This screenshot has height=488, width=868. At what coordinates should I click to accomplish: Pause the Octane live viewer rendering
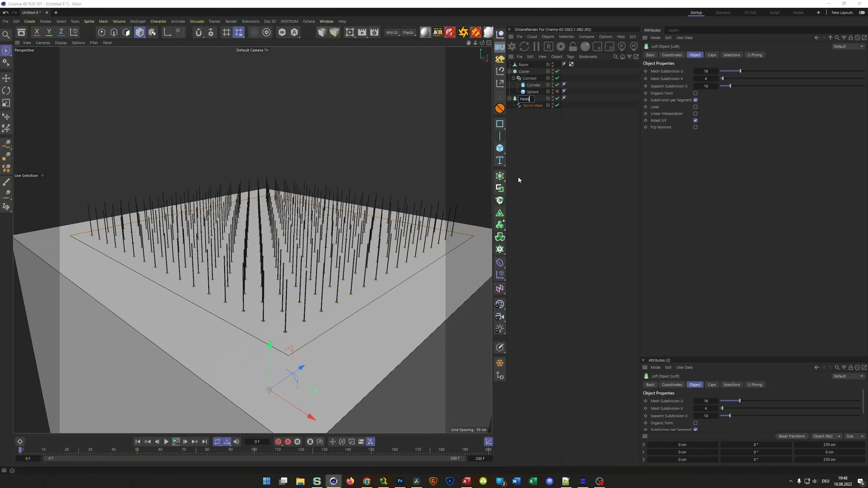point(537,46)
